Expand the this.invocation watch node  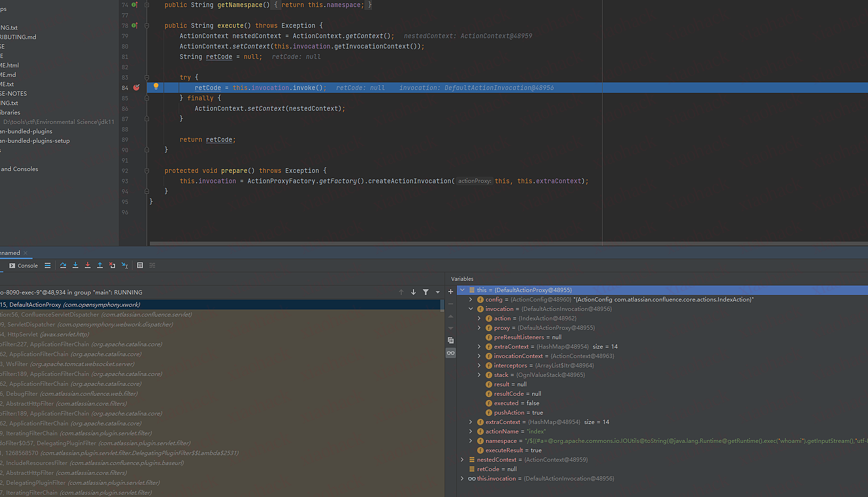[463, 479]
